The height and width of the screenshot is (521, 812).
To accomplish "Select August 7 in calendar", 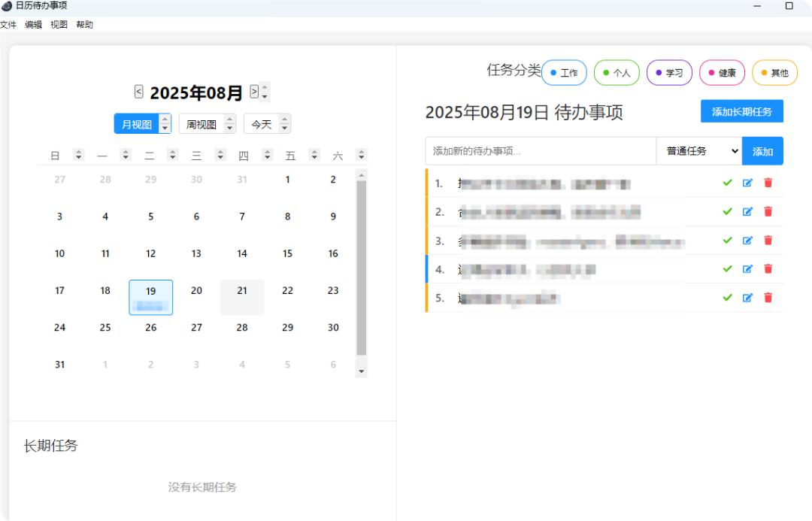I will 242,217.
